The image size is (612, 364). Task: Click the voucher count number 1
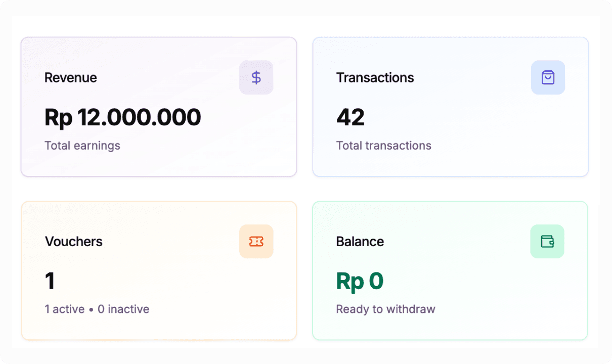coord(50,281)
